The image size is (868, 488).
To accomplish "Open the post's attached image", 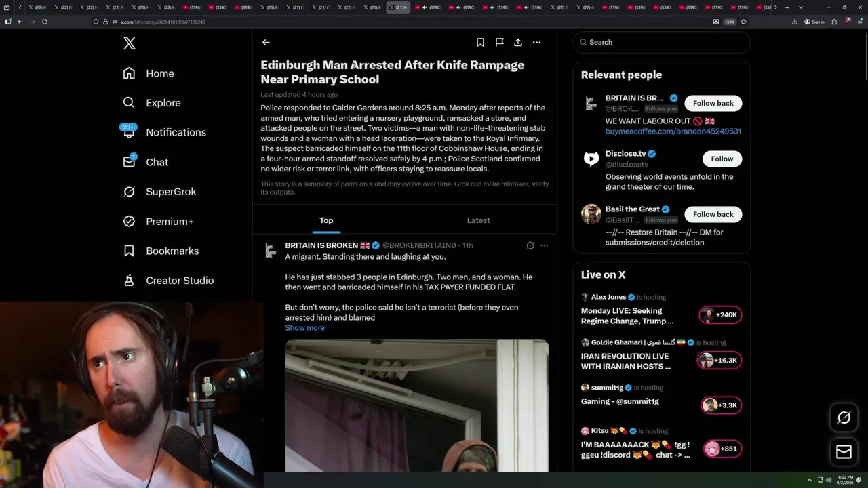I will 416,405.
